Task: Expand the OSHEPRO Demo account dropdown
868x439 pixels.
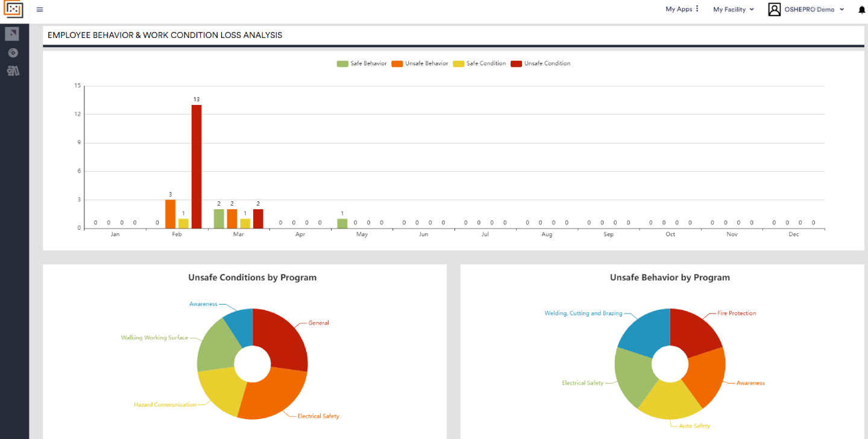Action: click(x=814, y=10)
